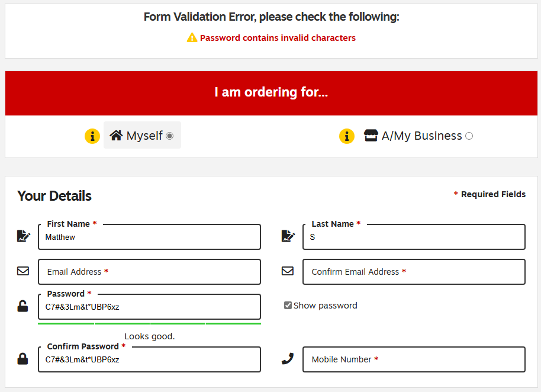541x392 pixels.
Task: Select the Myself radio button
Action: (169, 136)
